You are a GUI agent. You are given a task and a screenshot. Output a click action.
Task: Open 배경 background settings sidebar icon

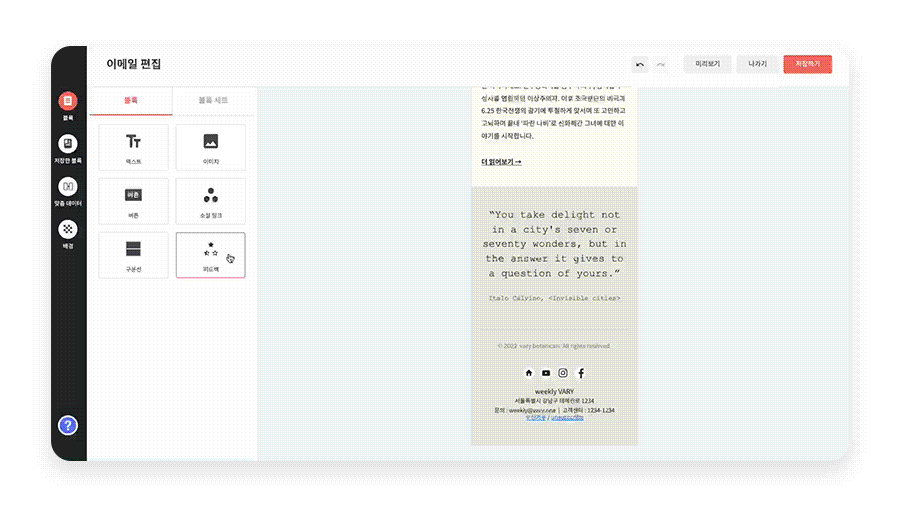[68, 229]
